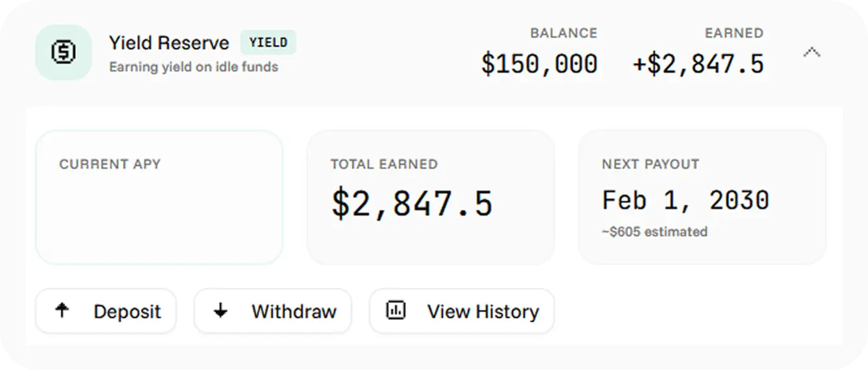868x370 pixels.
Task: Click the NEXT PAYOUT card label
Action: click(650, 164)
